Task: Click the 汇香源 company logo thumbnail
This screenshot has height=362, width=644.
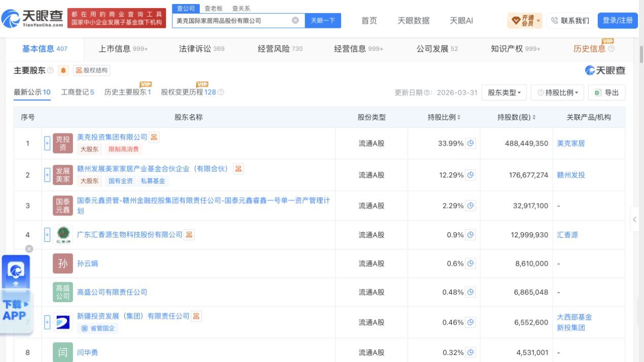Action: [63, 235]
